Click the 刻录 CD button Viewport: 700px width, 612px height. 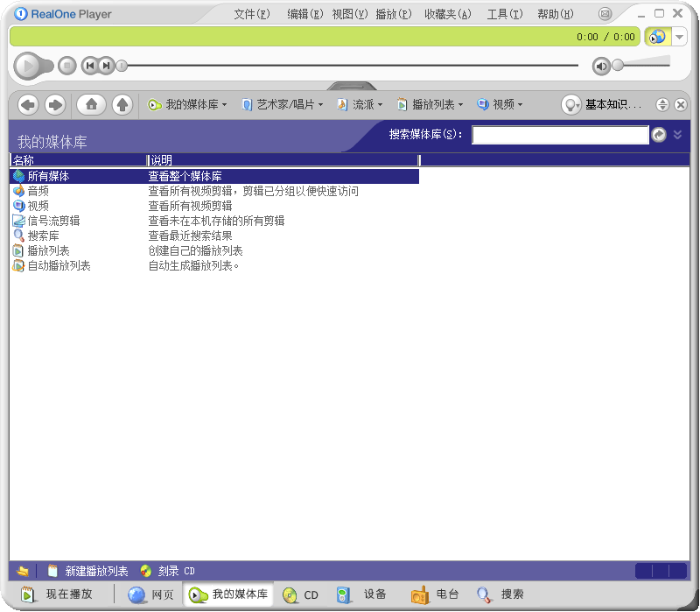point(167,571)
